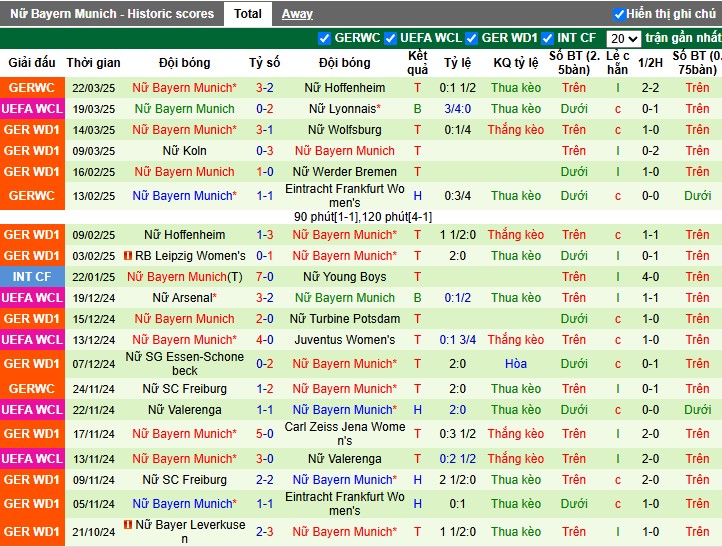Viewport: 722px width, 547px height.
Task: Uncheck the INT CF league filter
Action: point(547,38)
